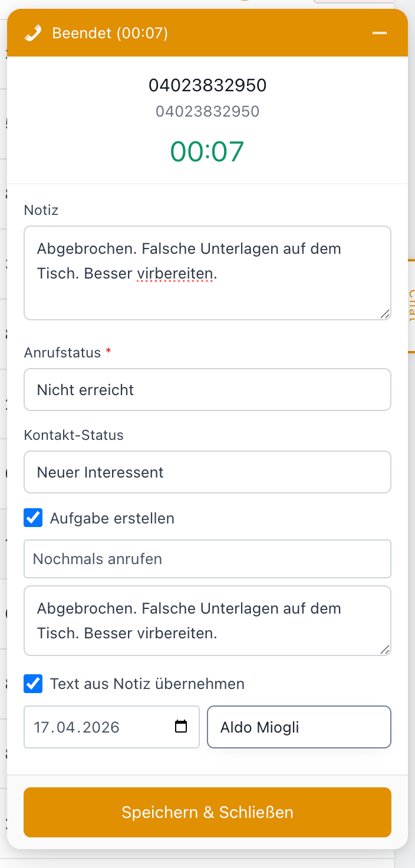Image resolution: width=415 pixels, height=868 pixels.
Task: Disable Text aus Notiz übernehmen
Action: click(33, 684)
